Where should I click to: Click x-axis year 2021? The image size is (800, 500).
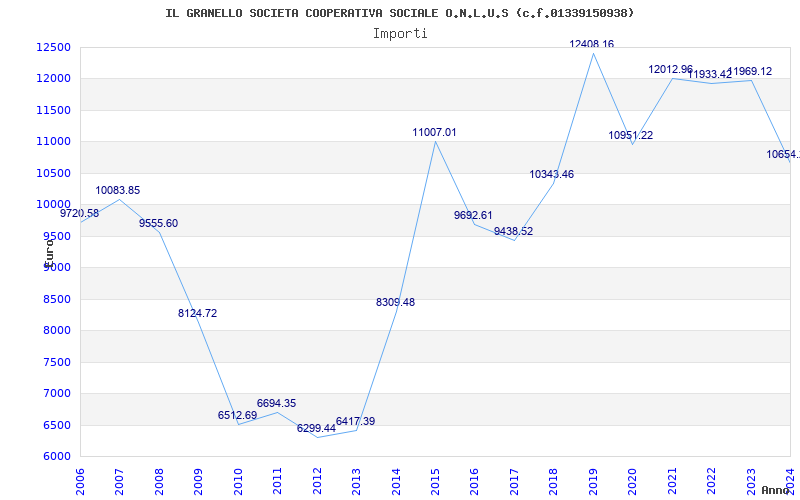pyautogui.click(x=672, y=481)
